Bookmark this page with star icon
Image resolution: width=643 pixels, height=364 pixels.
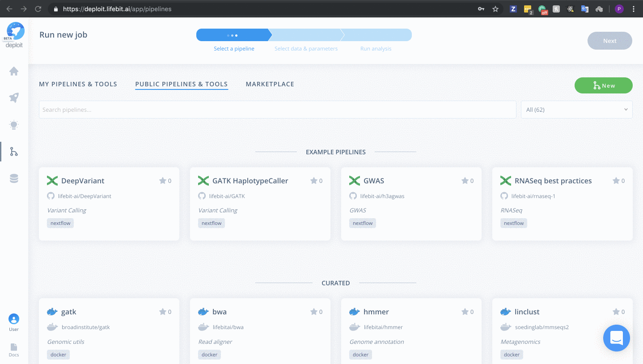point(495,8)
